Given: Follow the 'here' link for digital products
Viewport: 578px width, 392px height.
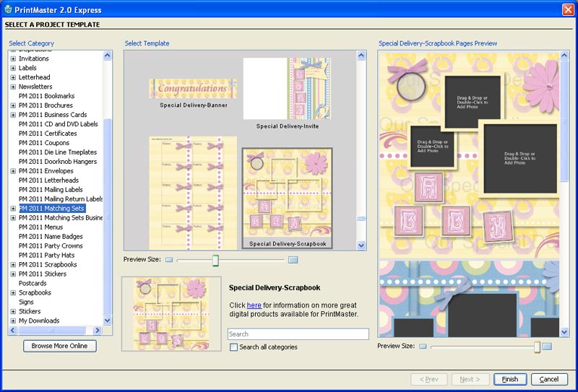Looking at the screenshot, I should tap(254, 305).
